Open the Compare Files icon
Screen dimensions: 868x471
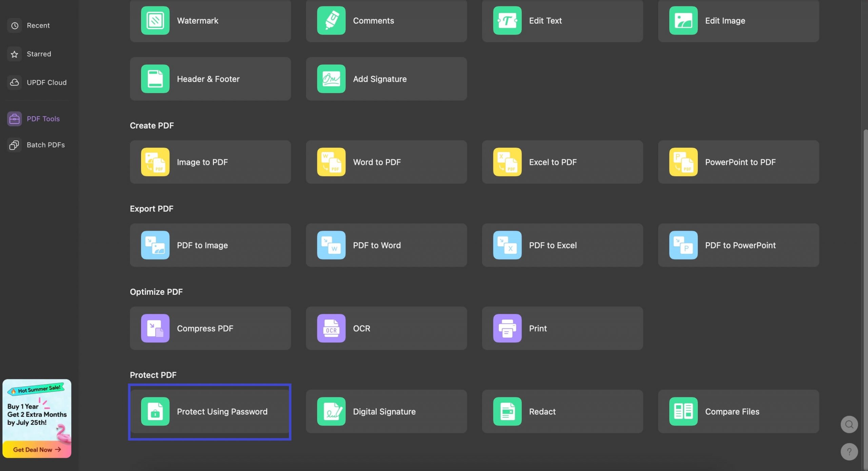coord(683,411)
